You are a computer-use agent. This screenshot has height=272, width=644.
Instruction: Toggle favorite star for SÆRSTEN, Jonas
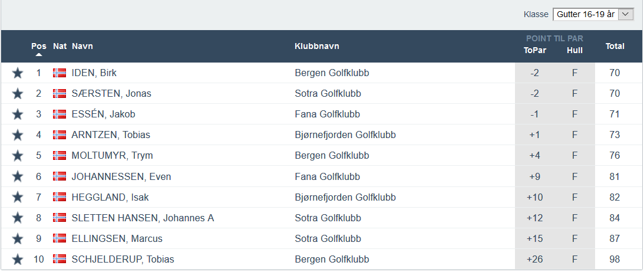18,94
